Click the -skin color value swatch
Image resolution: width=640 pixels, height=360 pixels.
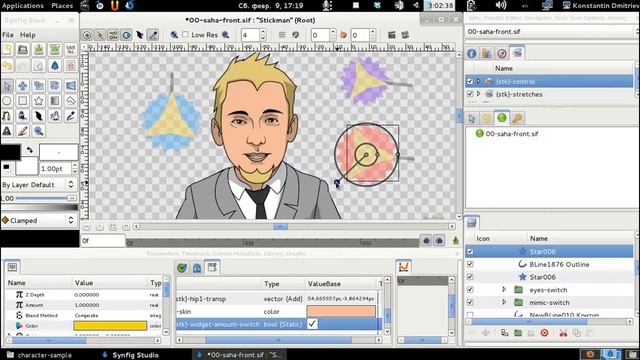click(x=341, y=311)
